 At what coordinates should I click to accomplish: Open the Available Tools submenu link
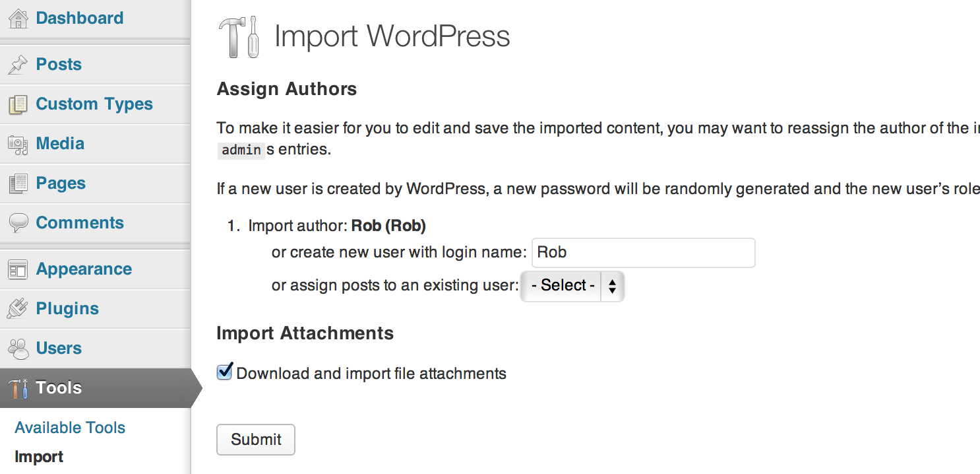click(70, 428)
